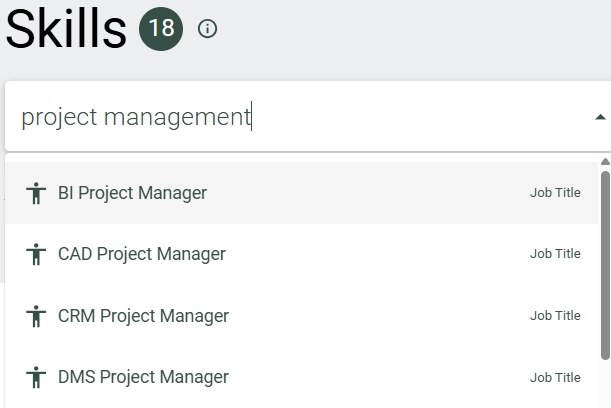
Task: Click the person icon beside CRM Project Manager
Action: [36, 316]
